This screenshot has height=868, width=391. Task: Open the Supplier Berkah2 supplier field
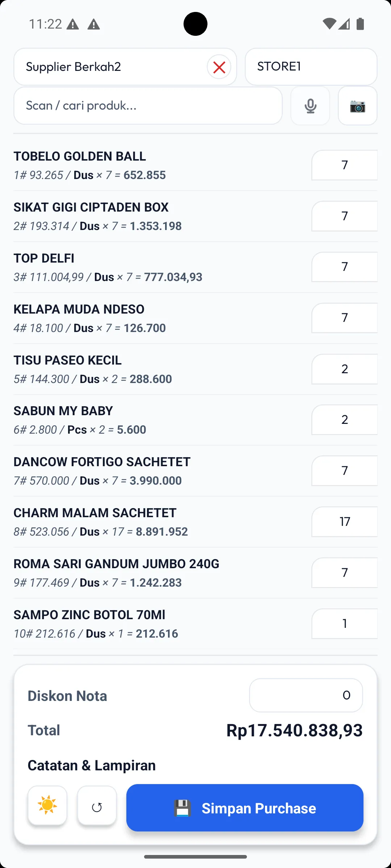pos(109,67)
